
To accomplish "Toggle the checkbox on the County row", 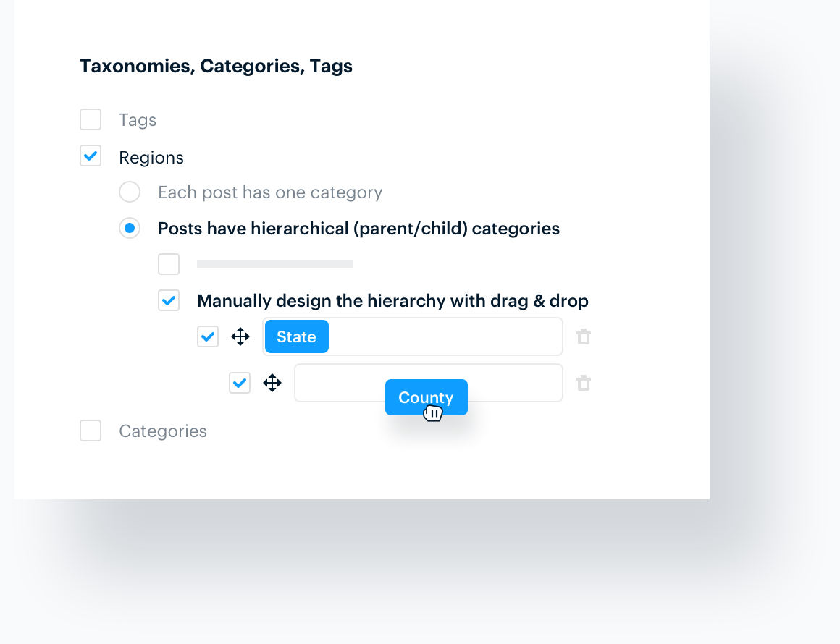I will pos(240,383).
